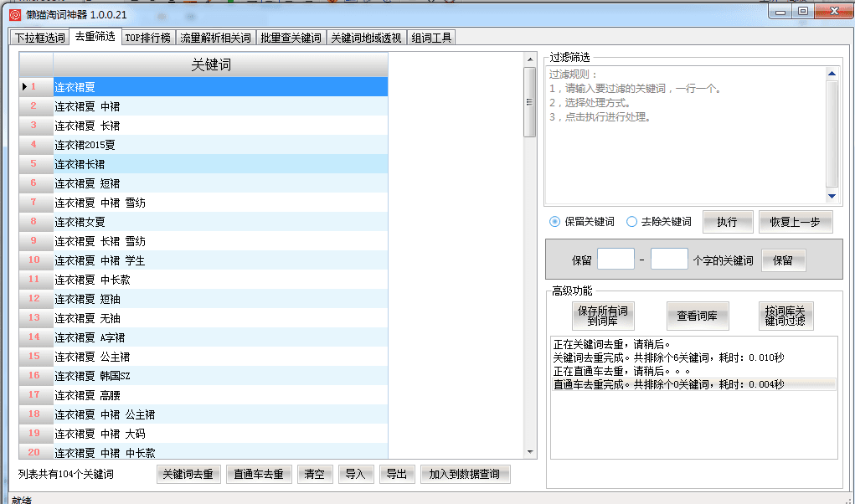Click the filter textbox scroll up arrow
Viewport: 855px width, 504px height.
pyautogui.click(x=832, y=74)
